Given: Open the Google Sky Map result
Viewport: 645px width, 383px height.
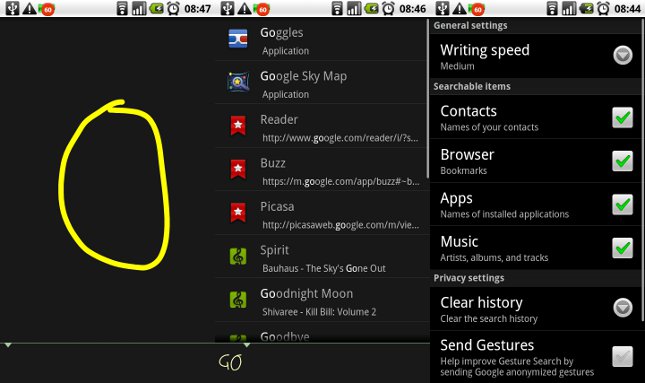Looking at the screenshot, I should [x=322, y=82].
